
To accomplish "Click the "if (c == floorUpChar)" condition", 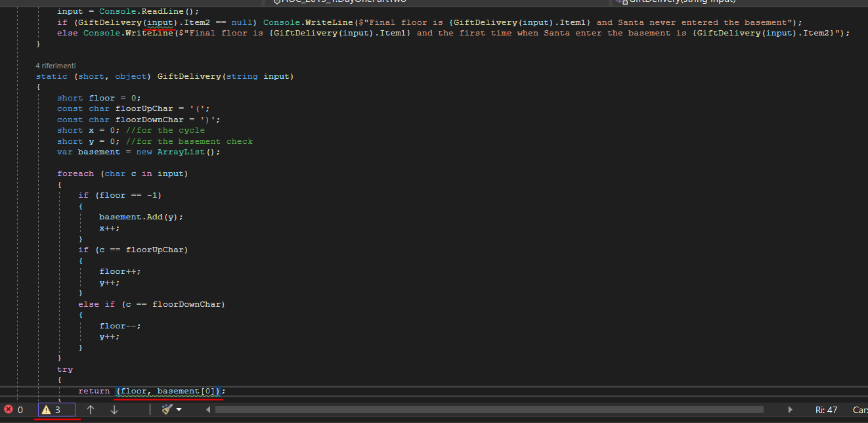I will tap(133, 250).
